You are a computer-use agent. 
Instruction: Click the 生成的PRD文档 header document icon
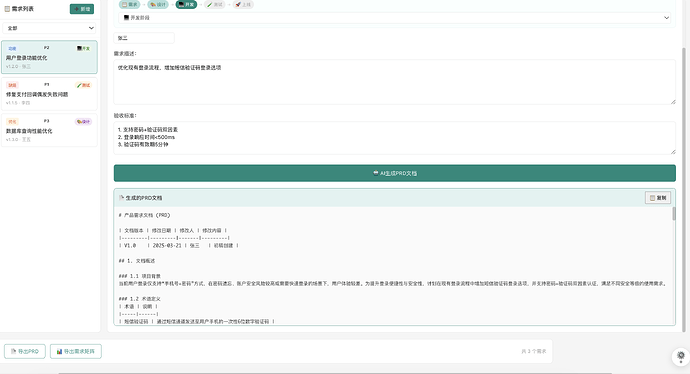tap(121, 198)
